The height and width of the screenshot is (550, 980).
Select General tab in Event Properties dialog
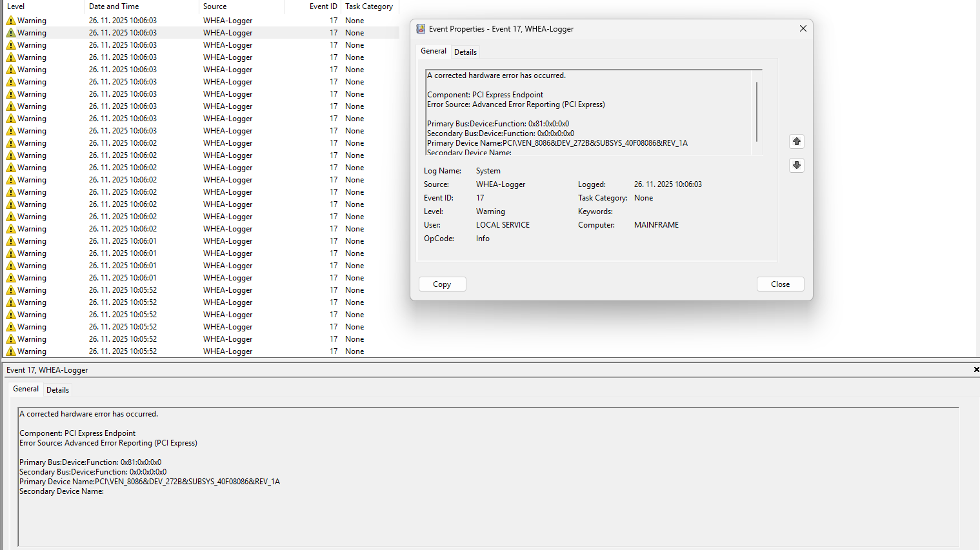pyautogui.click(x=433, y=51)
